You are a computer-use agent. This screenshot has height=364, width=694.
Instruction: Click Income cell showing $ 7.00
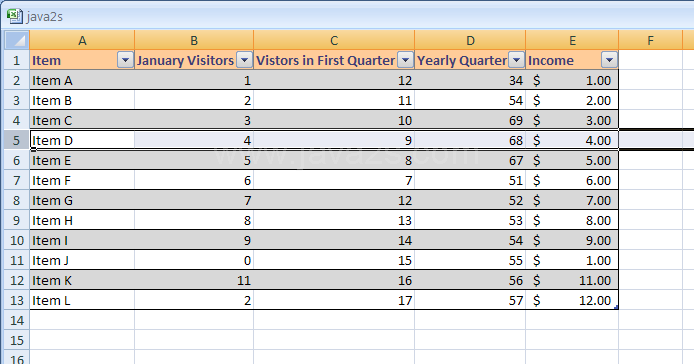572,200
